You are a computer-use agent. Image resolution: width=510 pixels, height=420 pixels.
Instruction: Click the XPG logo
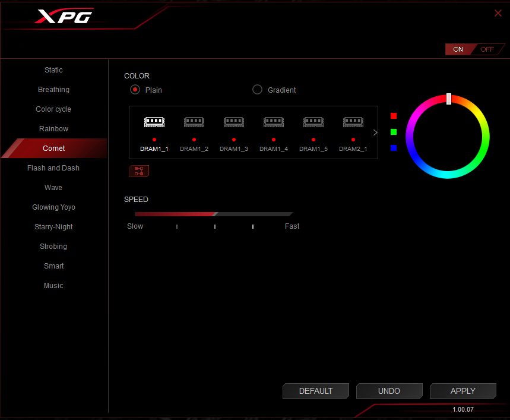pyautogui.click(x=64, y=16)
